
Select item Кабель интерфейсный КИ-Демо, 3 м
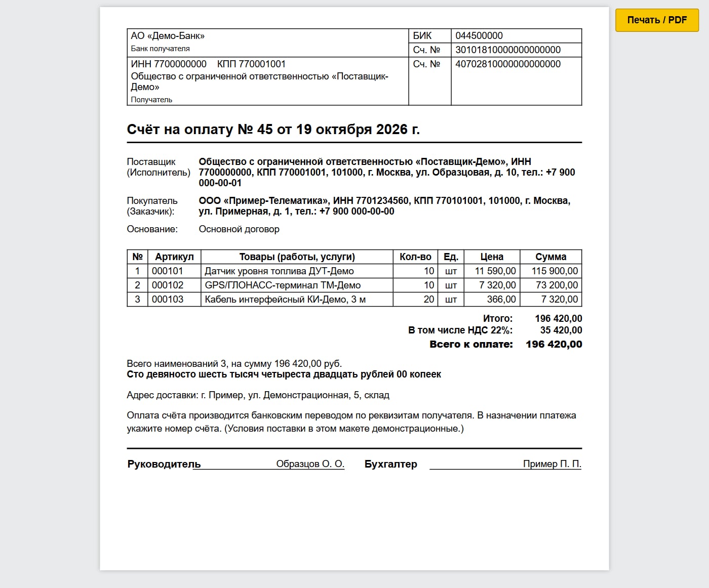tap(285, 300)
